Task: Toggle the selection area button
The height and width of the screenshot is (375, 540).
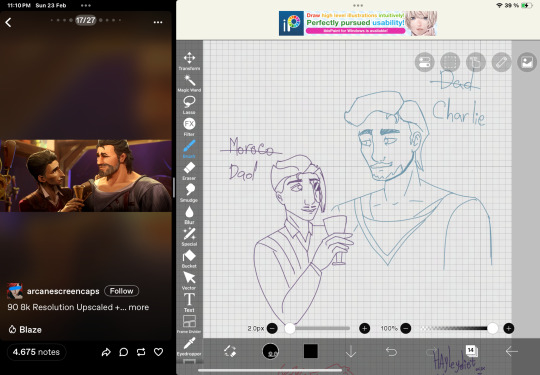Action: click(450, 62)
